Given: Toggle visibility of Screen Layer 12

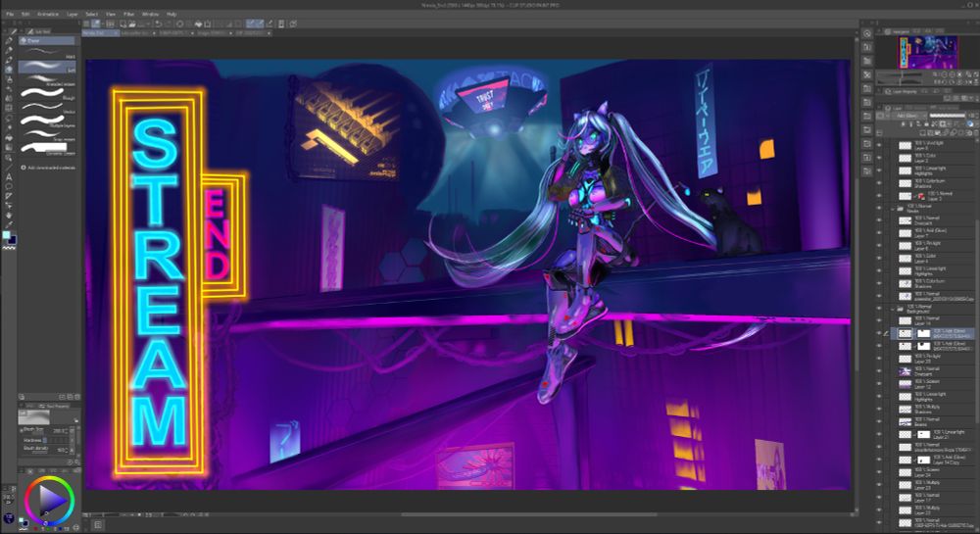Looking at the screenshot, I should (x=879, y=384).
